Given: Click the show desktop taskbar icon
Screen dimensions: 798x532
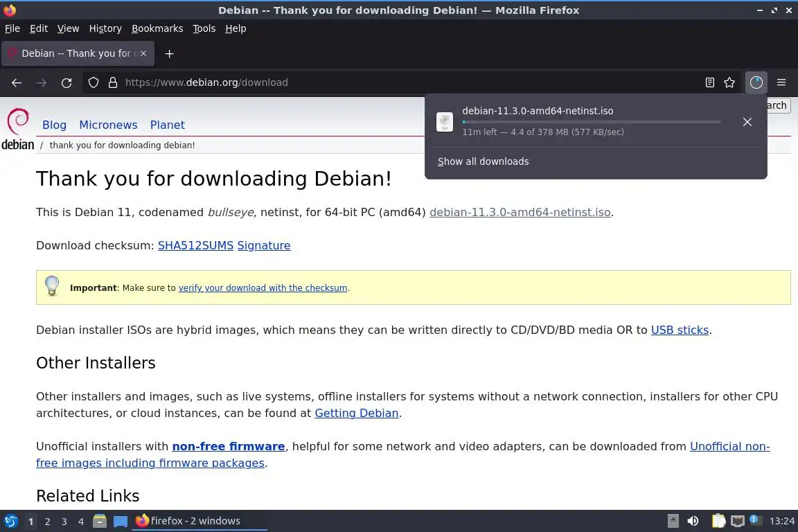Looking at the screenshot, I should pos(120,521).
